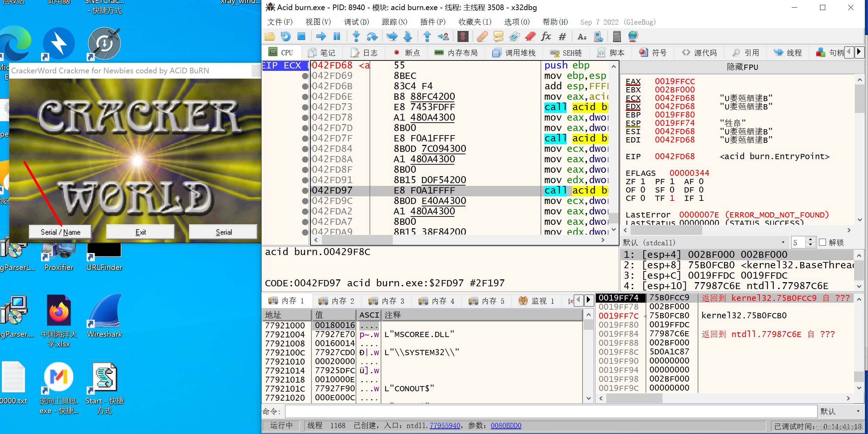The image size is (868, 434).
Task: Enable the 解锁 checkbox
Action: 823,242
